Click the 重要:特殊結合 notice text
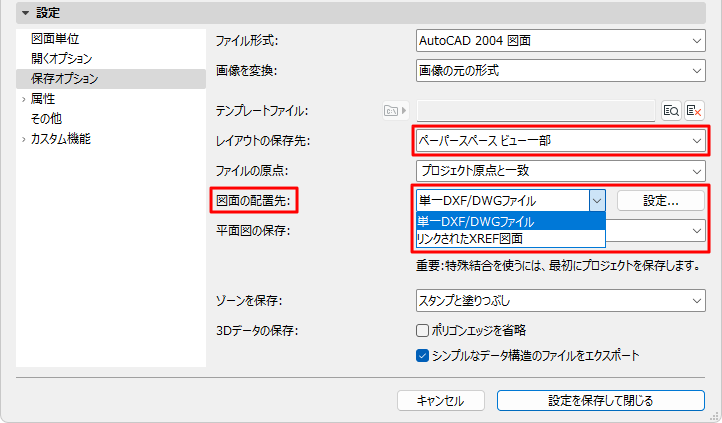This screenshot has width=722, height=423. tap(559, 266)
